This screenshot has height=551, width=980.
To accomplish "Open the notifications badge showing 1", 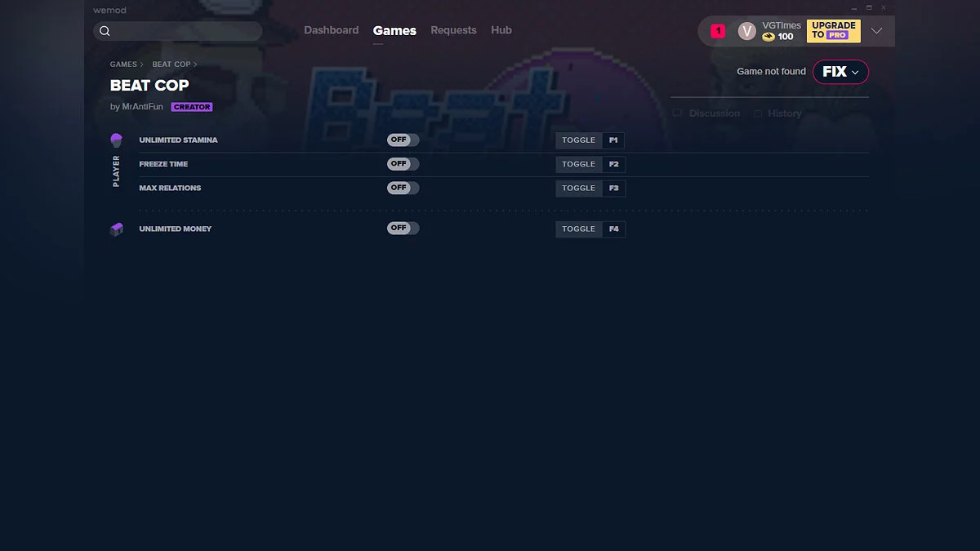I will pos(718,31).
